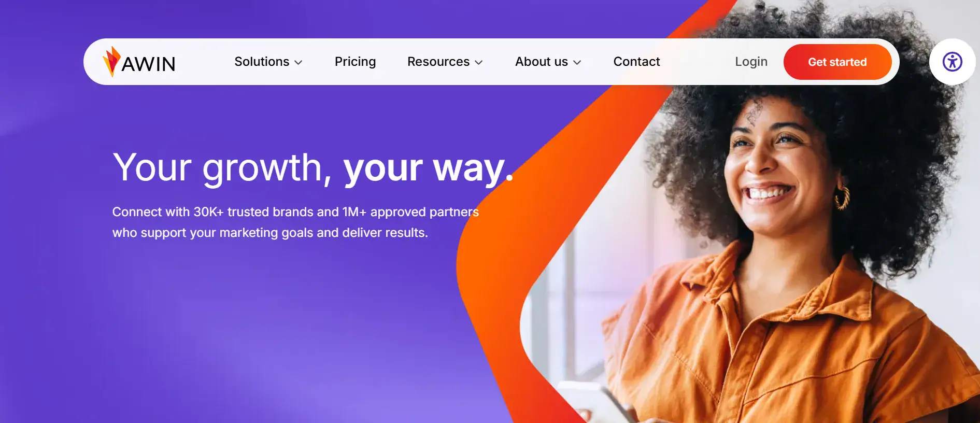980x423 pixels.
Task: Open the Contact page link
Action: [636, 62]
